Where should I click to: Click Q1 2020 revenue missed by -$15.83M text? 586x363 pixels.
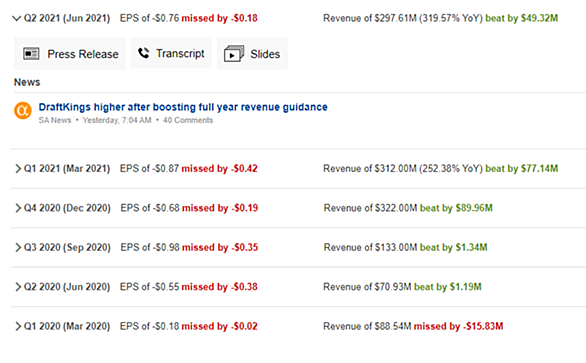(458, 326)
